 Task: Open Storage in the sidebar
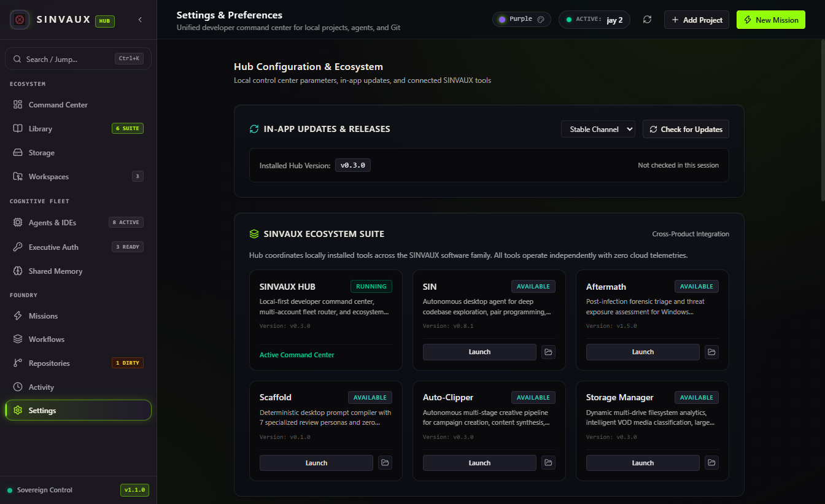[x=78, y=153]
